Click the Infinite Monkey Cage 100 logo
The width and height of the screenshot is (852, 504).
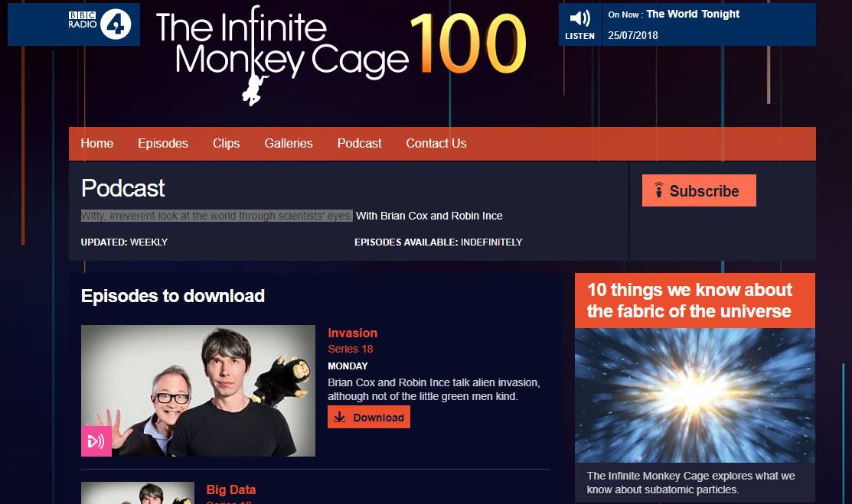pos(341,54)
